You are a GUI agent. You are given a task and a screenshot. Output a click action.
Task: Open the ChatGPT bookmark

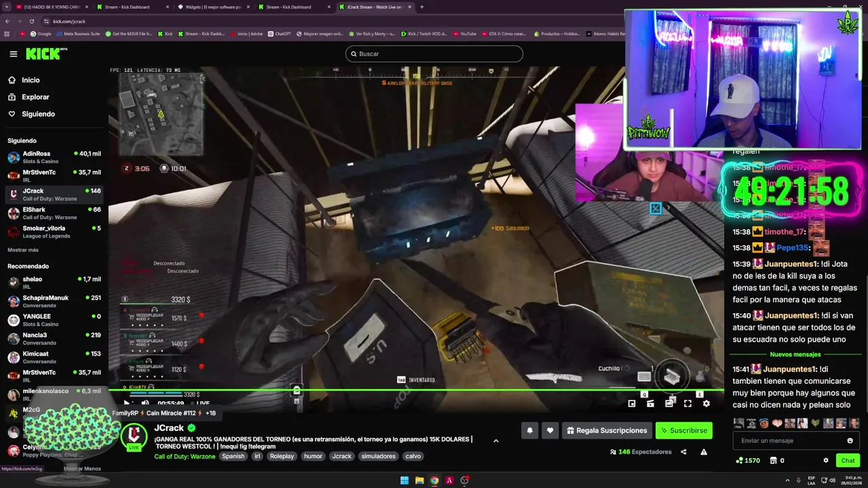tap(279, 33)
